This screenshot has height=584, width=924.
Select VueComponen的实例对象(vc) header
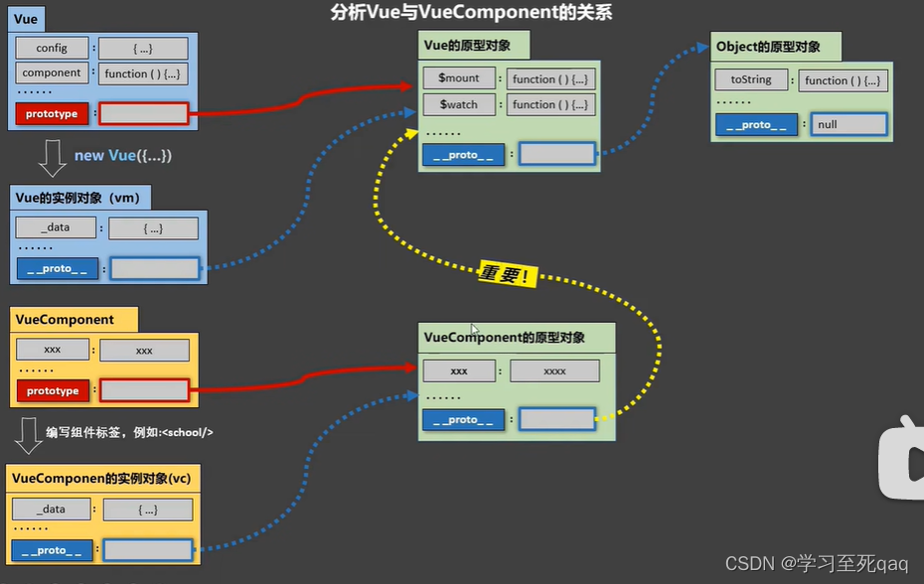[102, 479]
